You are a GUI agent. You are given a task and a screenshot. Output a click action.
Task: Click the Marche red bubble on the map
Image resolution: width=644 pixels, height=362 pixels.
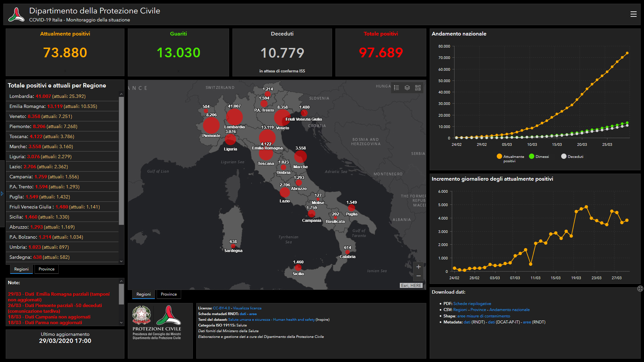pos(301,157)
